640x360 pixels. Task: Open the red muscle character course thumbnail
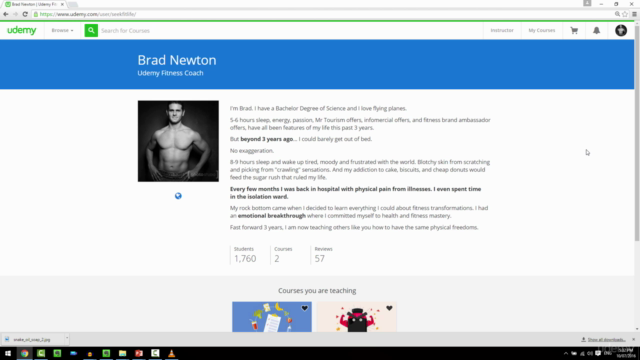(x=357, y=317)
